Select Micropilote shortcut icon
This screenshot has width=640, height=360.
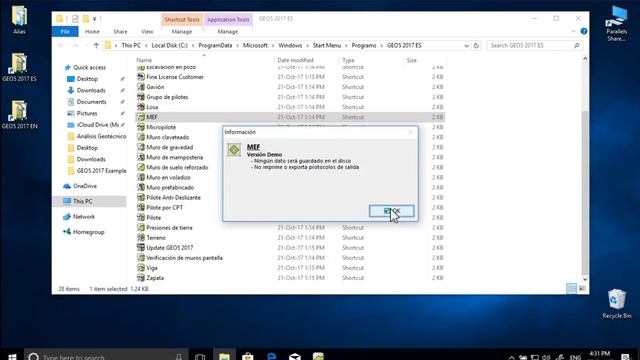141,127
